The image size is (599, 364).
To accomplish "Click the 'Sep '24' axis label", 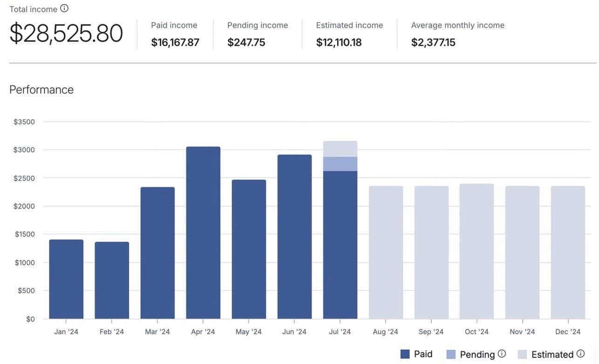I will [x=431, y=331].
